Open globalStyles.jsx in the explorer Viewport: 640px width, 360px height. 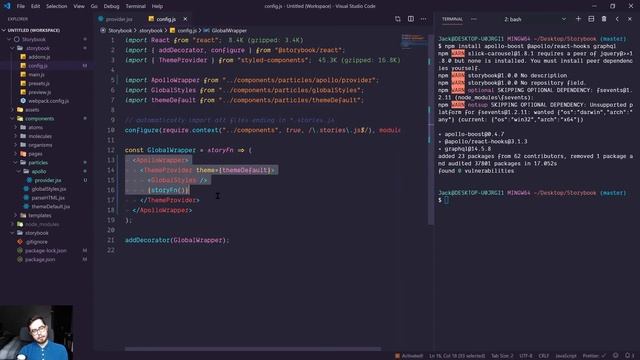49,189
